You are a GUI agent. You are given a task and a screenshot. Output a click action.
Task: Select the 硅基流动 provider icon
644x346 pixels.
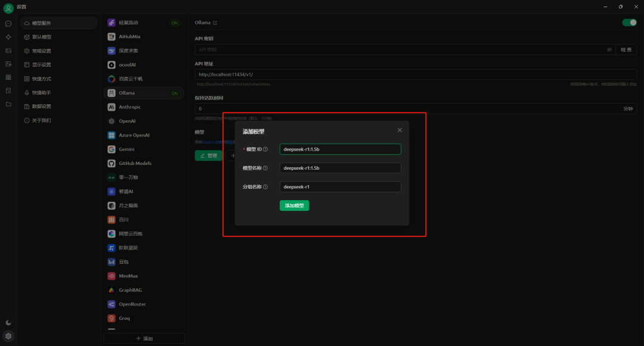click(112, 23)
